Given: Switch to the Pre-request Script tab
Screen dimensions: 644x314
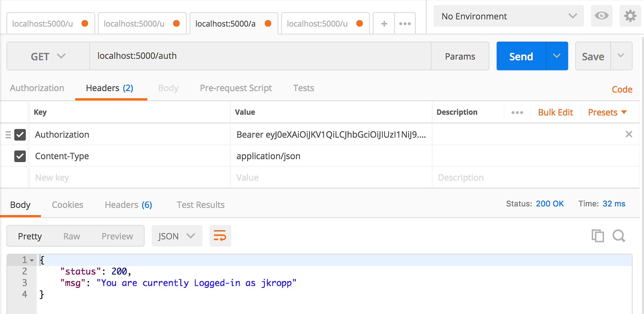Looking at the screenshot, I should [236, 88].
